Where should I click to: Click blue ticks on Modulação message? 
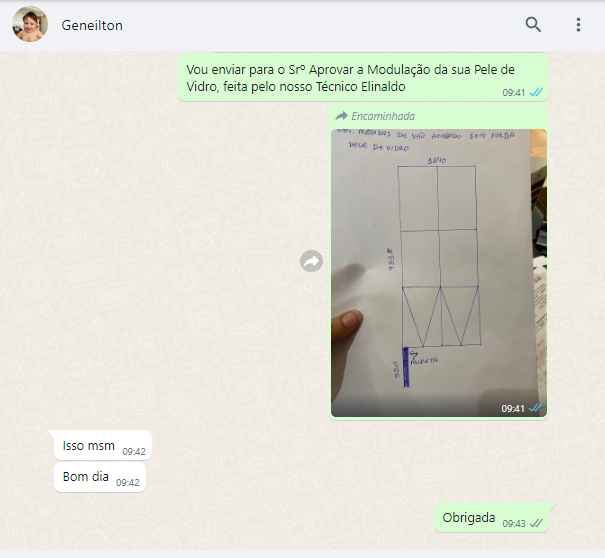coord(536,92)
